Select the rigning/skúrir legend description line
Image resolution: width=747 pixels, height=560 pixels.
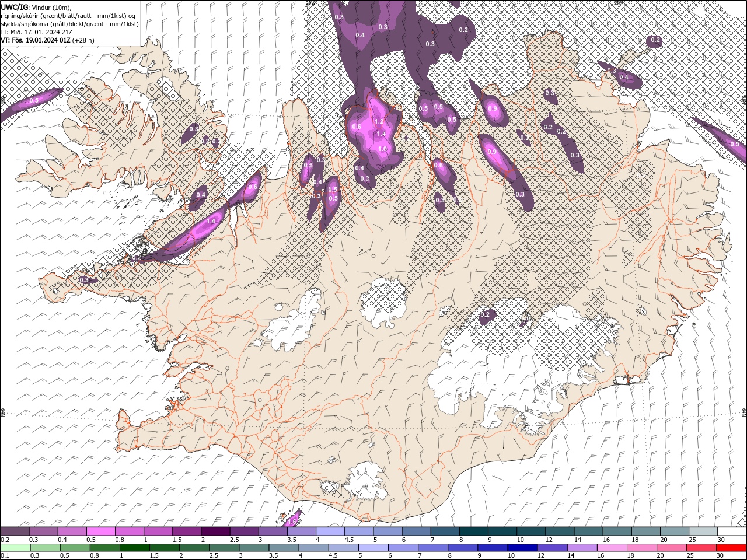(69, 16)
